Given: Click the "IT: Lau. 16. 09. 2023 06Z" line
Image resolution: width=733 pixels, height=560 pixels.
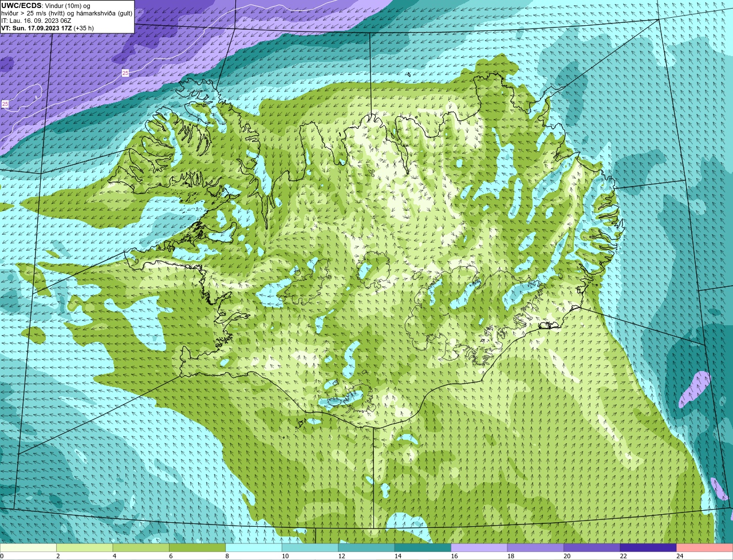Looking at the screenshot, I should (36, 20).
